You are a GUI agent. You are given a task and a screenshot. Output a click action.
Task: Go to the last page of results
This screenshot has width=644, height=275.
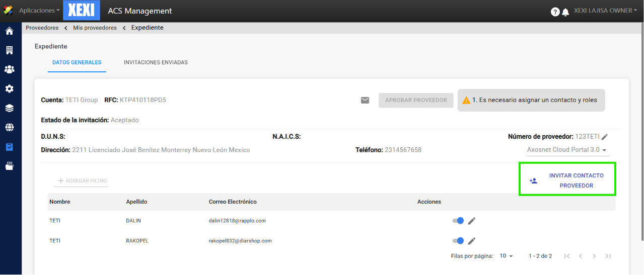coord(608,256)
